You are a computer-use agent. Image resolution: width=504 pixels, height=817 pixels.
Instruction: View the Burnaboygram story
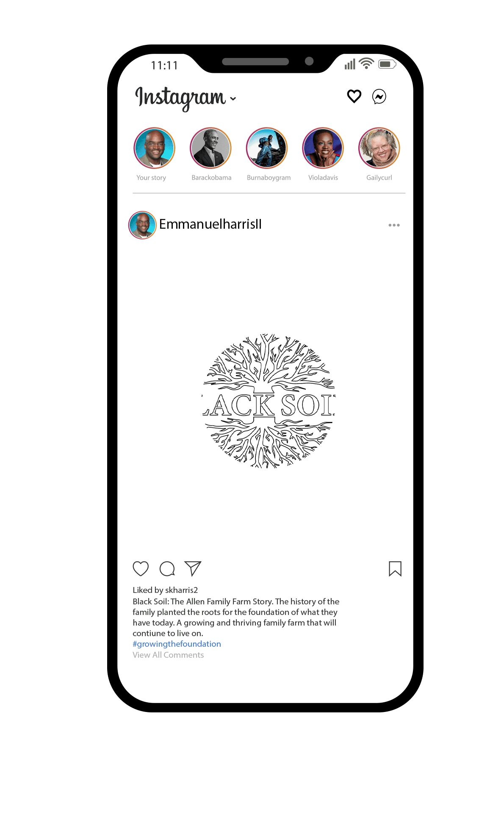(267, 148)
